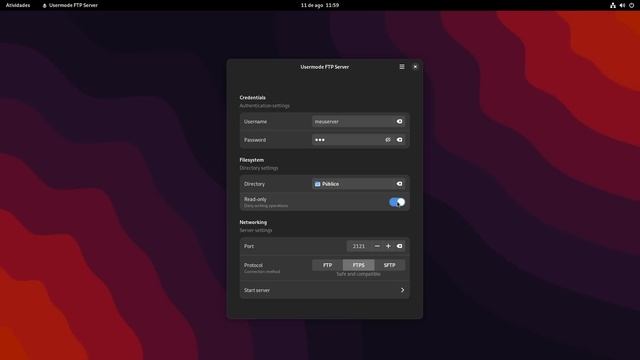This screenshot has width=640, height=360.
Task: Open the Usermode FTP Server app menu in top bar
Action: pos(70,5)
